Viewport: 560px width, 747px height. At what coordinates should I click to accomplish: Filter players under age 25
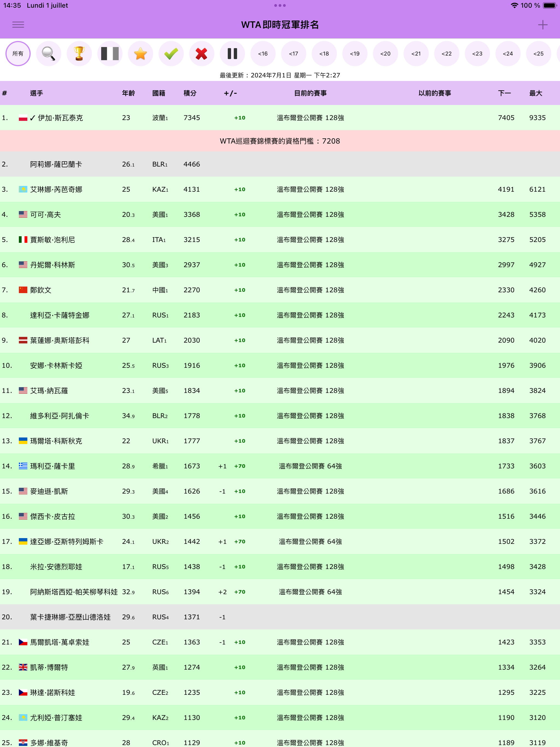tap(538, 54)
